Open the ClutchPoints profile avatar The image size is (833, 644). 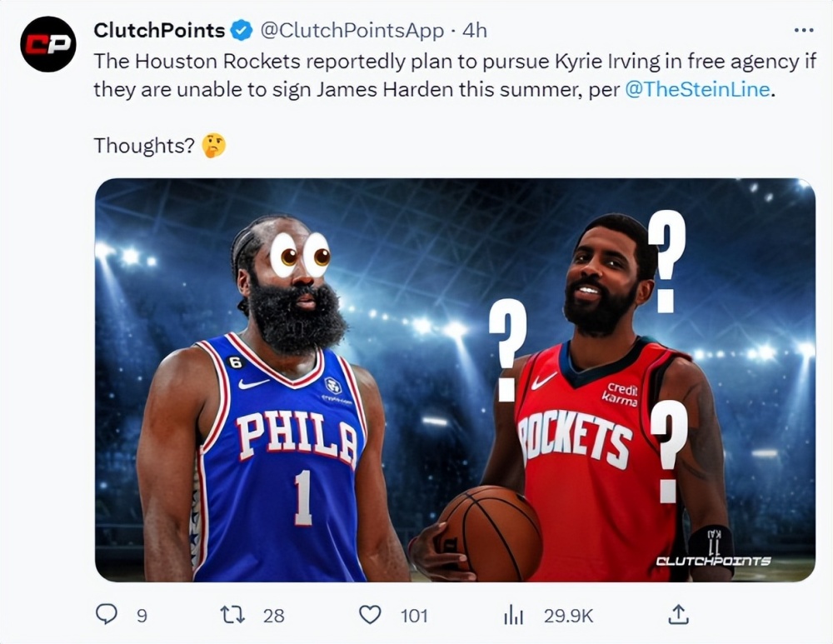pyautogui.click(x=48, y=44)
